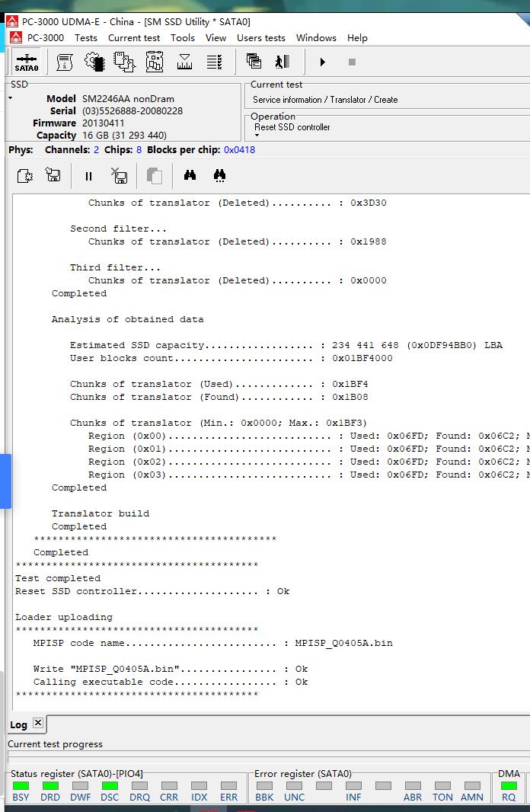530x812 pixels.
Task: Click the ERR status indicator
Action: [228, 785]
